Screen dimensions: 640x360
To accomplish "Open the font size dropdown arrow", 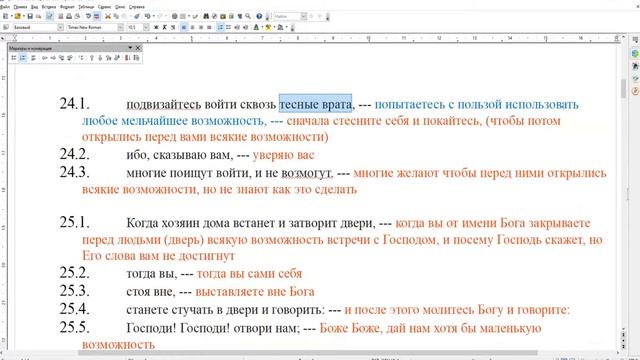I will pyautogui.click(x=146, y=27).
